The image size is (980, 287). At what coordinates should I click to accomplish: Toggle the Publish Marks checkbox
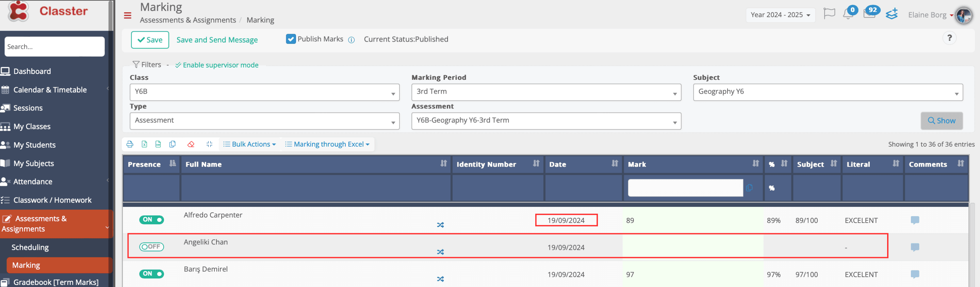pyautogui.click(x=291, y=39)
